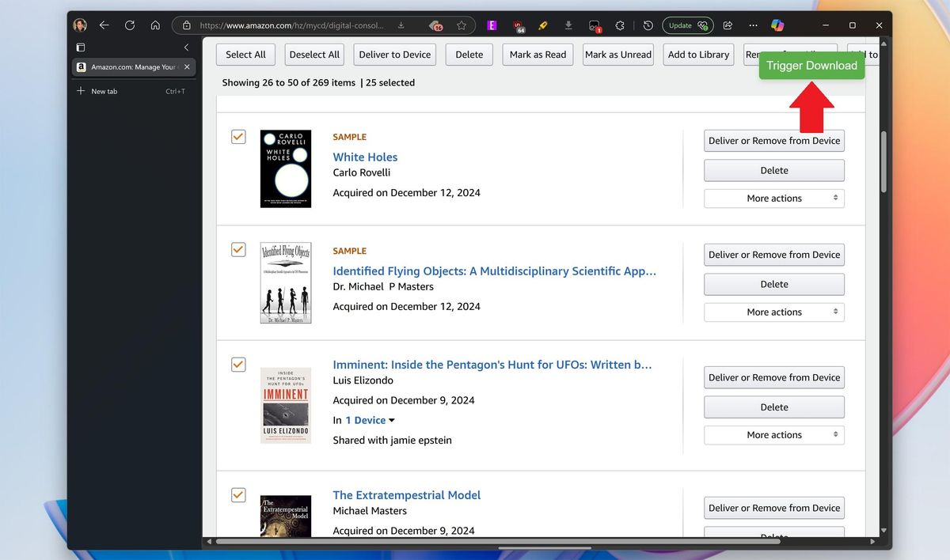Click the Imminent book cover thumbnail

(286, 404)
